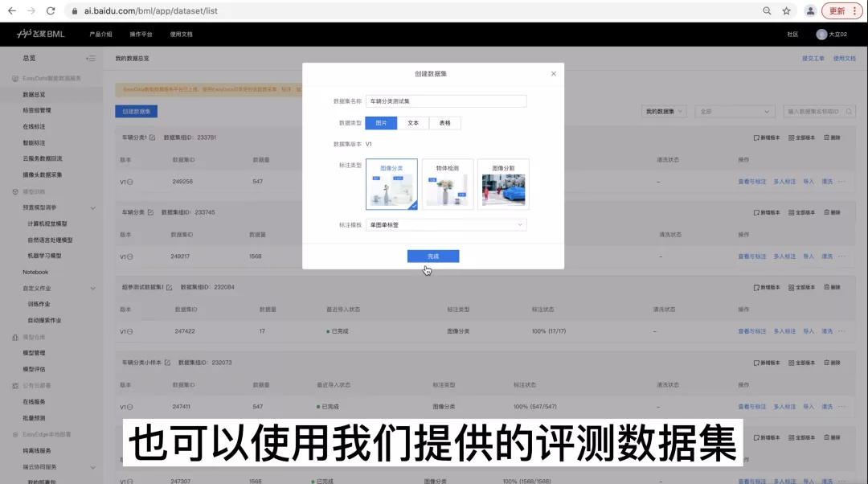Viewport: 868px width, 484px height.
Task: Expand the 我的数据集 filter dropdown
Action: (x=663, y=112)
